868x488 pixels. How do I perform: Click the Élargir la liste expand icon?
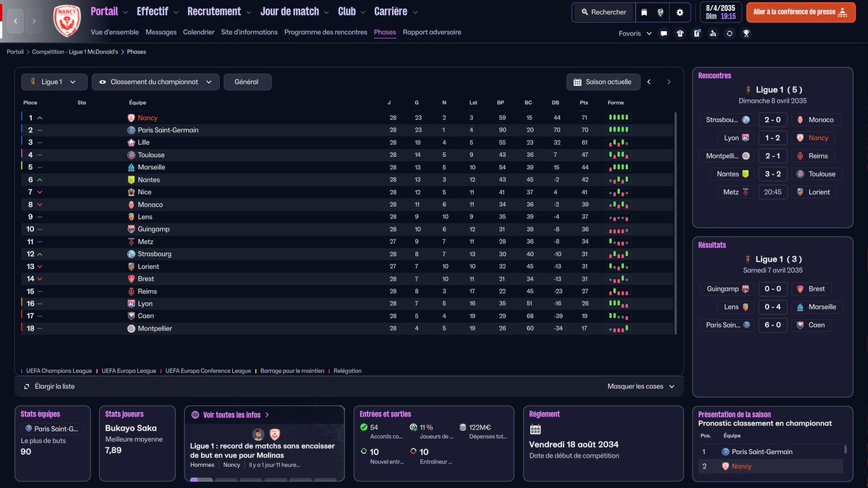tap(27, 386)
